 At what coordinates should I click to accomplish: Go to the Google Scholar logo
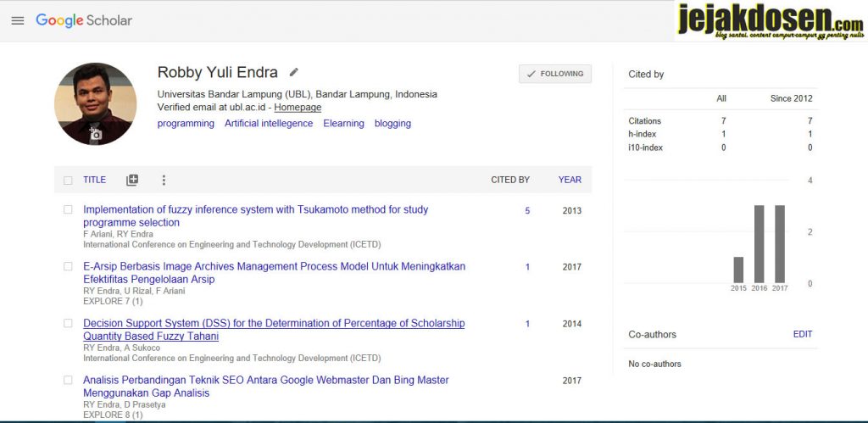84,21
